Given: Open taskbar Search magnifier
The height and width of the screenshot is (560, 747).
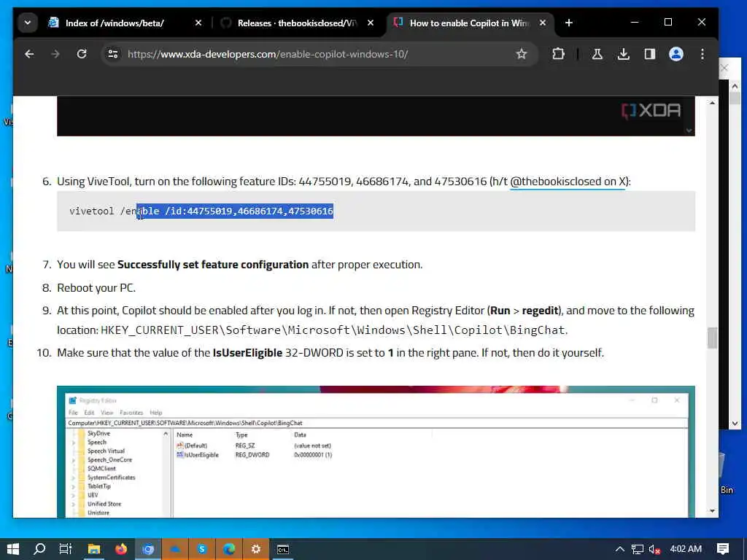Looking at the screenshot, I should pos(39,549).
